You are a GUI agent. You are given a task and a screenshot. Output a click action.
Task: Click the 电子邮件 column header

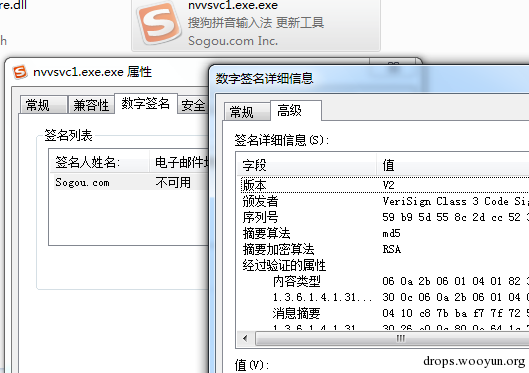click(x=179, y=163)
